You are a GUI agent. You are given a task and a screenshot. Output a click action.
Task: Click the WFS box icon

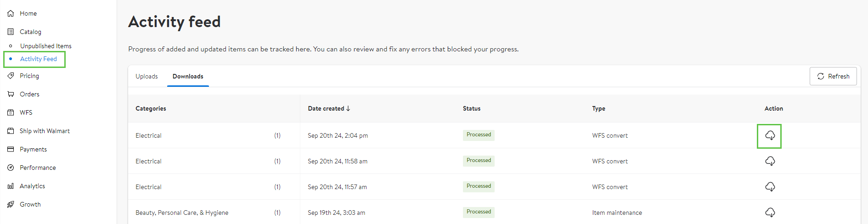(11, 112)
